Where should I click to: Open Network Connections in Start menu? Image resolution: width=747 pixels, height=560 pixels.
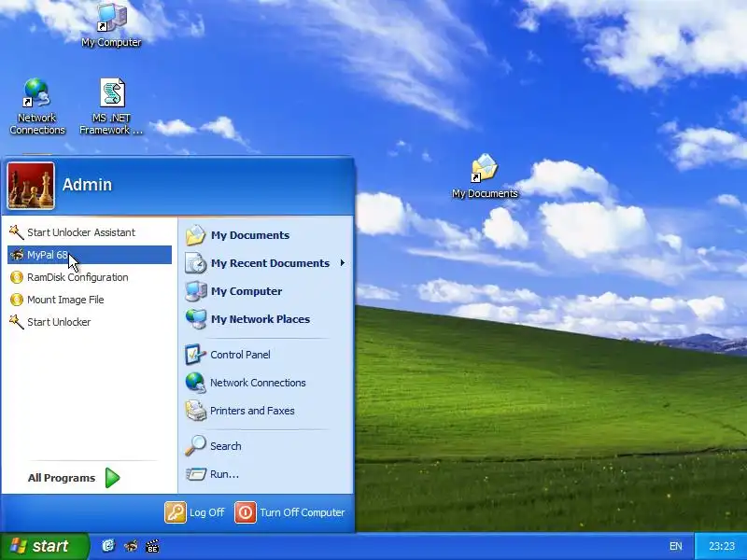(265, 383)
